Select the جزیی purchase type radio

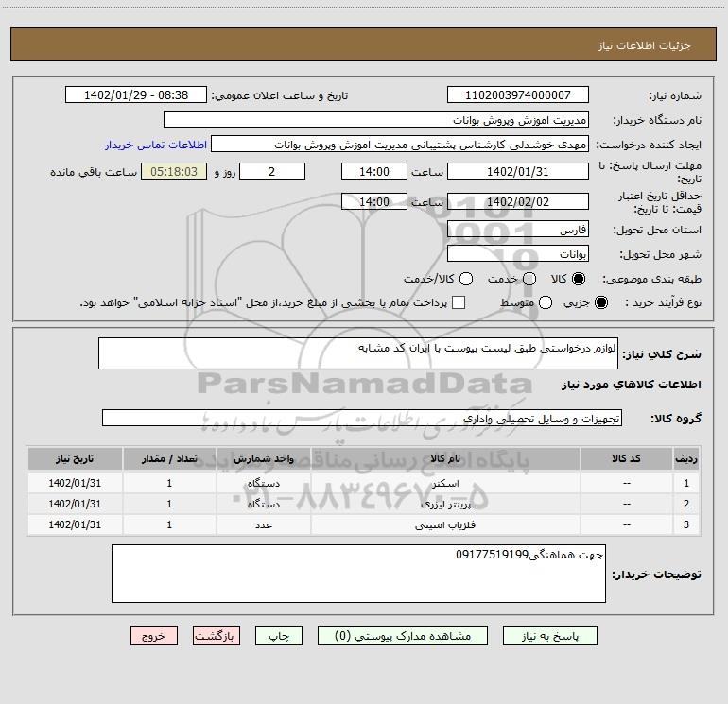click(600, 302)
